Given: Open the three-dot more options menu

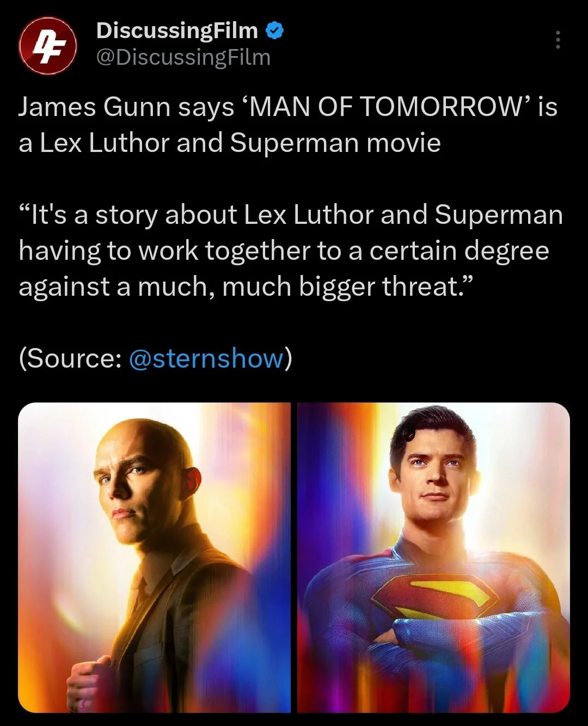Looking at the screenshot, I should (x=558, y=40).
